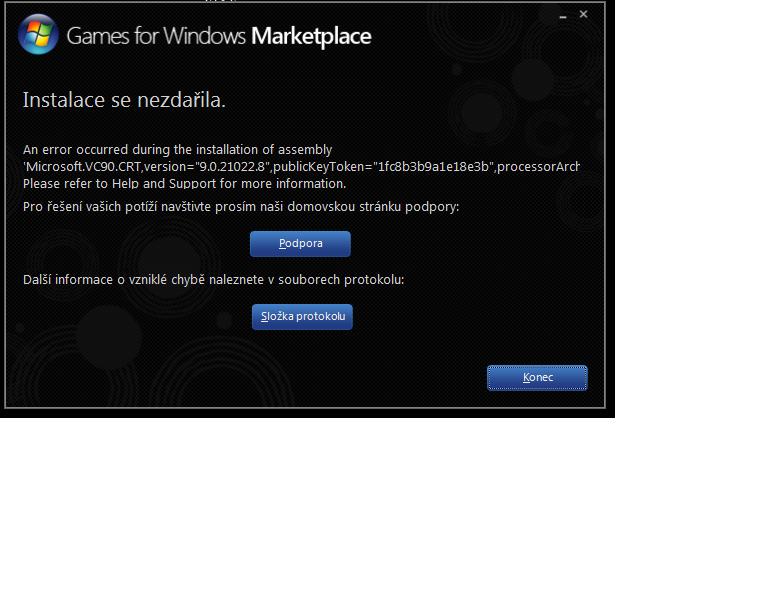This screenshot has height=614, width=768.
Task: Click the 'Games for Windows Marketplace' title
Action: [218, 36]
